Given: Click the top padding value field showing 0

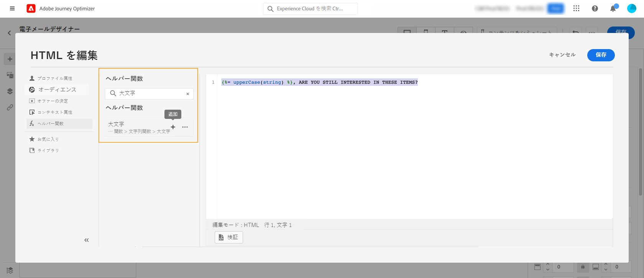Looking at the screenshot, I should 563,267.
